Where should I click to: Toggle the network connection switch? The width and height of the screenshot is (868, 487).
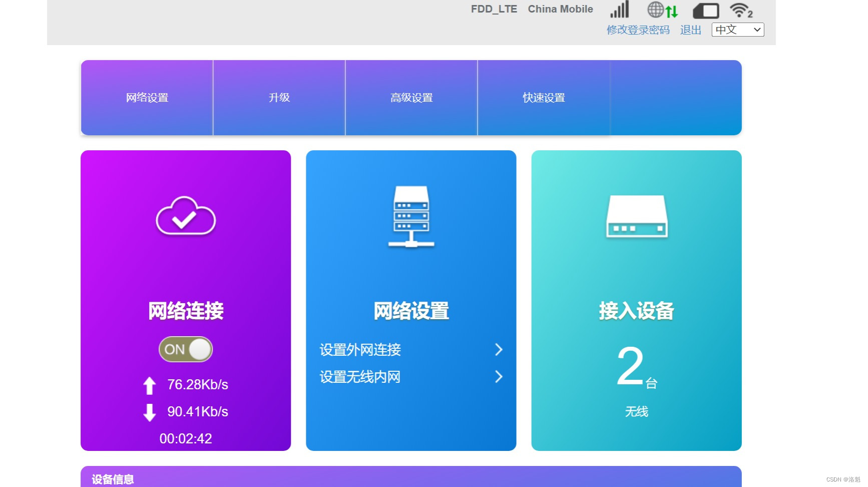[185, 349]
